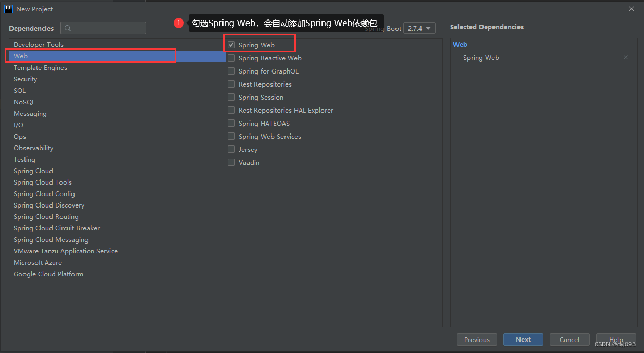Select the Testing category
Viewport: 644px width, 353px height.
click(x=117, y=160)
